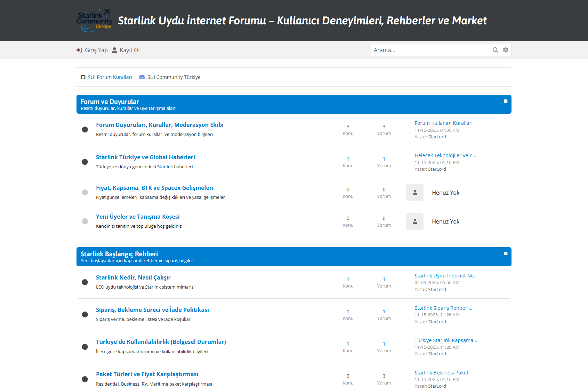Click status icon of Starlink Nedir, Nasıl Çalışır
This screenshot has width=588, height=388.
click(x=85, y=282)
